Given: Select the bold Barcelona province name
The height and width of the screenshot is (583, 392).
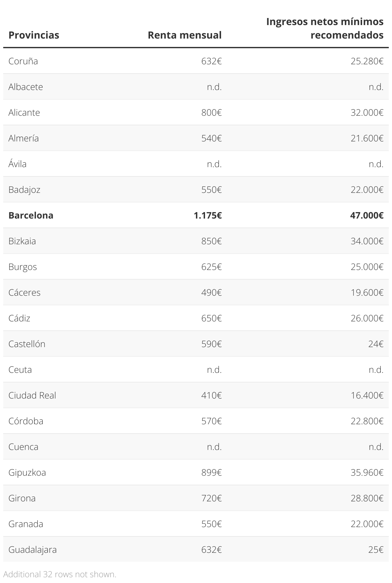Looking at the screenshot, I should (31, 215).
